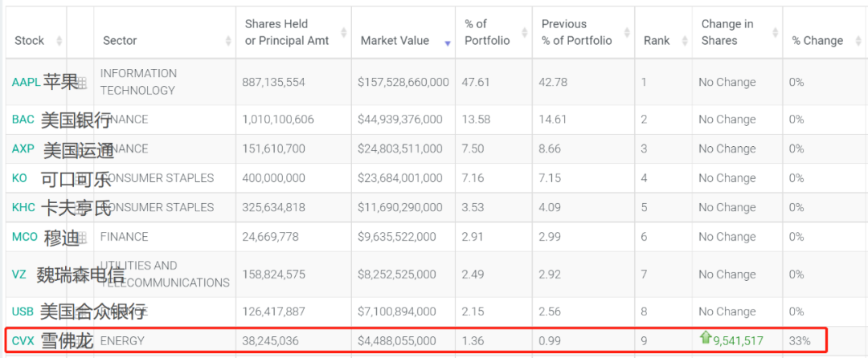Open the CVX ticker in highlighted row
868x358 pixels.
[23, 341]
